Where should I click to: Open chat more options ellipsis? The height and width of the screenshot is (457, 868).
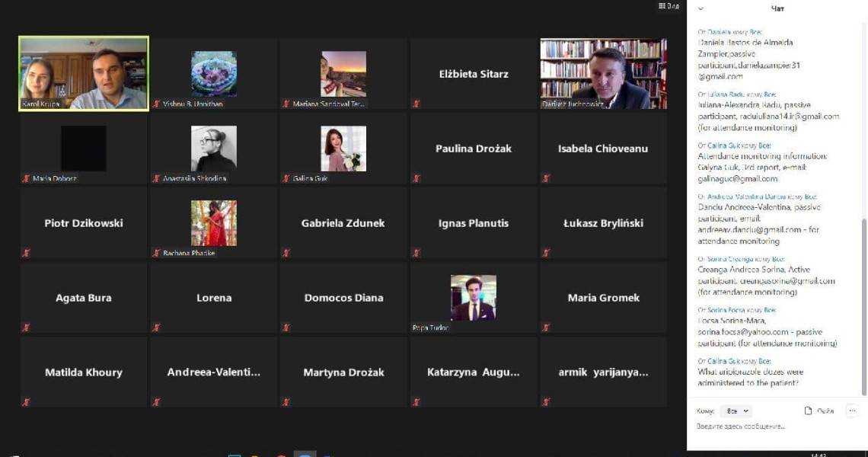(x=853, y=411)
